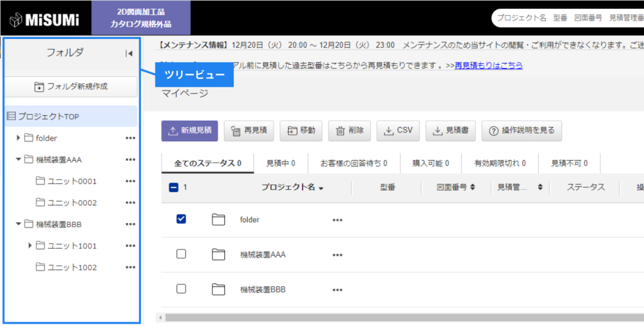The image size is (644, 326).
Task: Sort by 見積管理 column arrows
Action: pos(540,187)
